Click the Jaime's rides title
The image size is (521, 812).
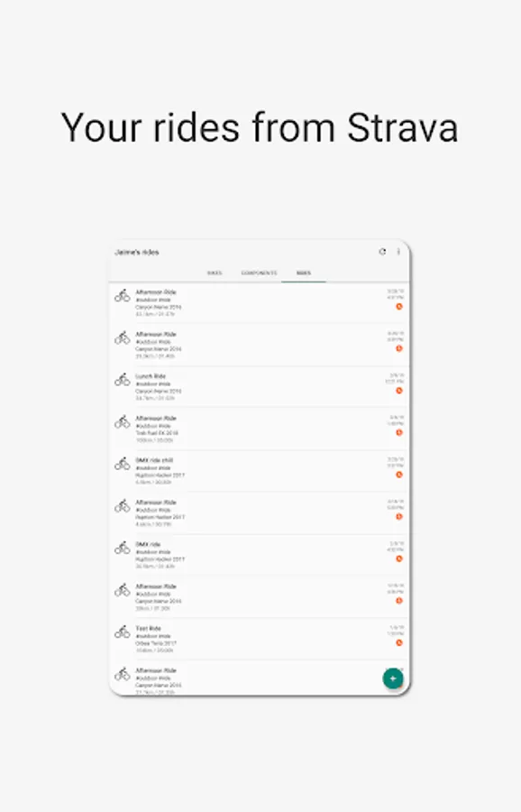pyautogui.click(x=137, y=253)
